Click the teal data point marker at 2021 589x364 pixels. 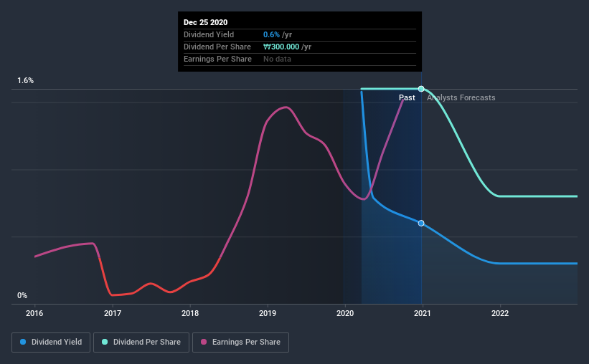(x=421, y=89)
